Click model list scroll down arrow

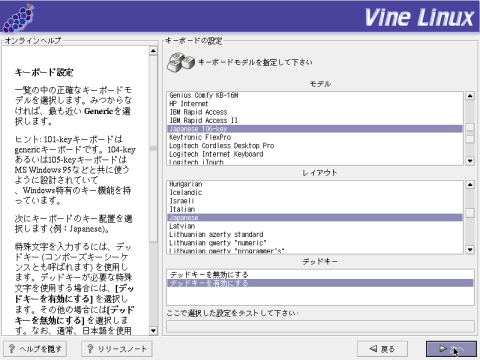pos(470,161)
